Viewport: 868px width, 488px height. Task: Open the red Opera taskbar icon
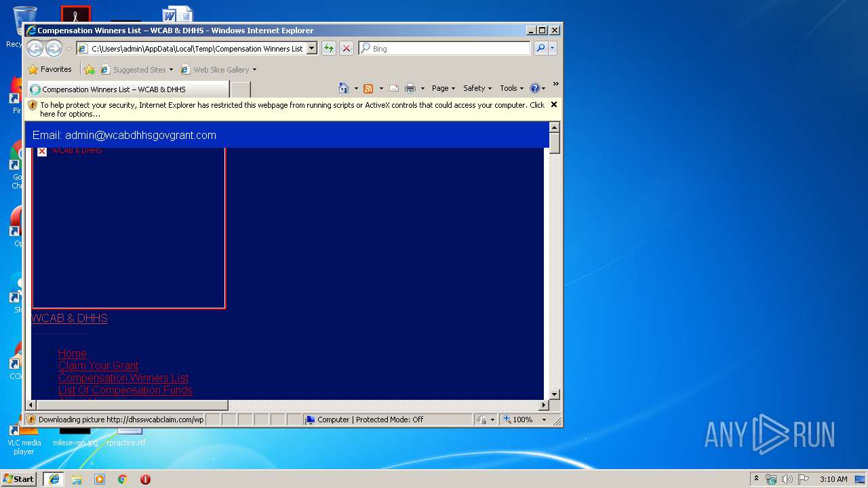[145, 479]
